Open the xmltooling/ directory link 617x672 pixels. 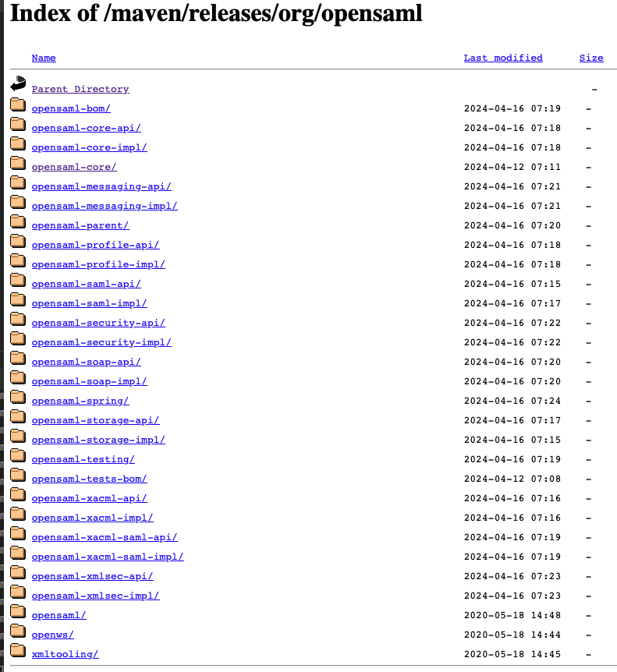[x=66, y=655]
